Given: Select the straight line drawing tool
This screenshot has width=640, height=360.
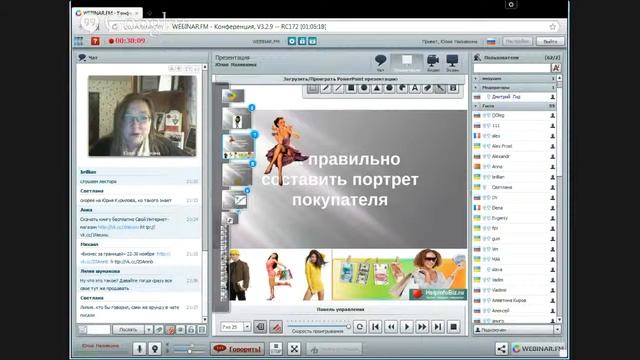Looking at the screenshot, I should (x=338, y=88).
